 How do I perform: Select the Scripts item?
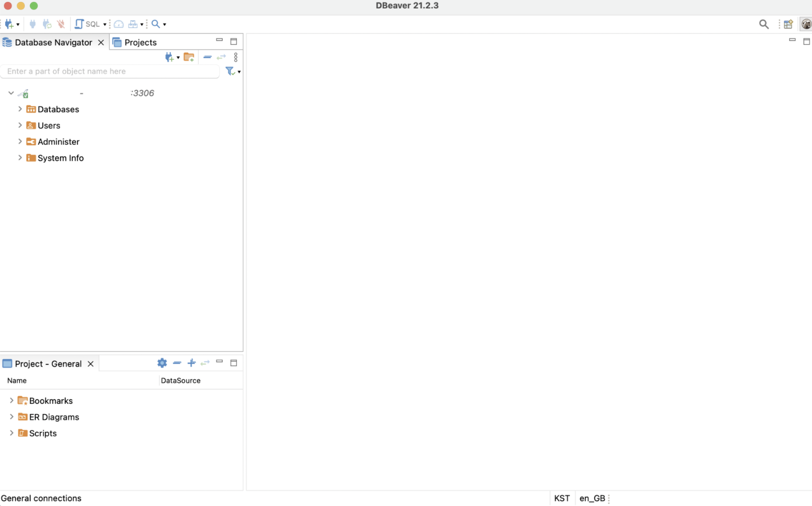(x=37, y=433)
